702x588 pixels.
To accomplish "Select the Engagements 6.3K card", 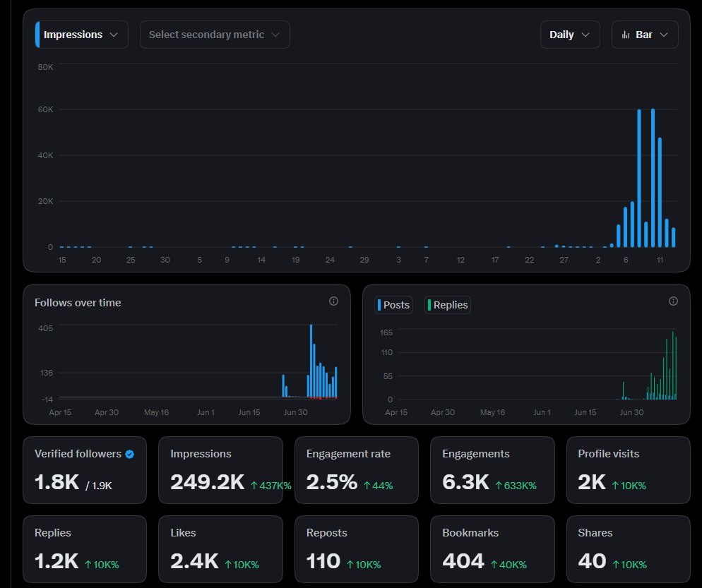I will coord(492,470).
